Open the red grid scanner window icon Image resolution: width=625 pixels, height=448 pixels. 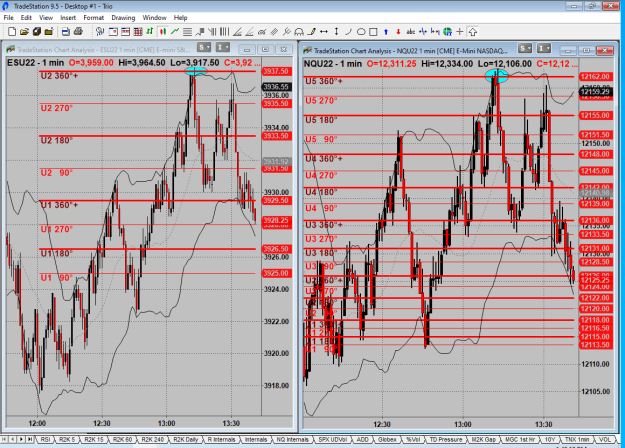[x=138, y=32]
